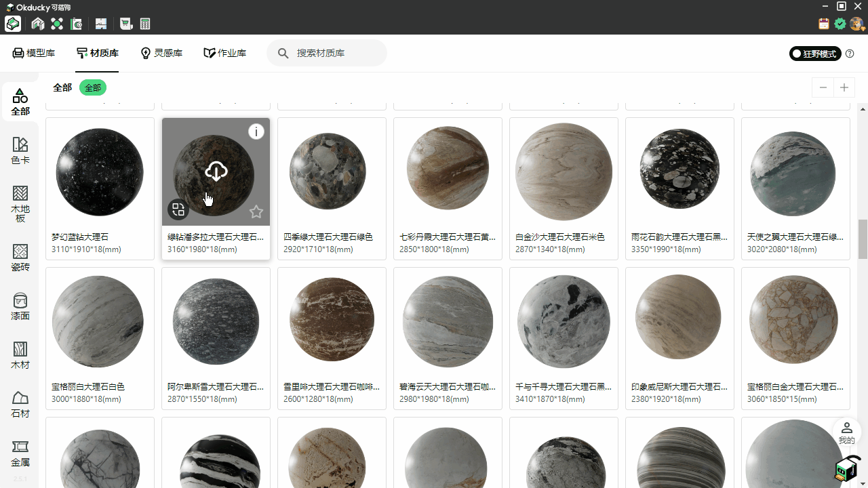Select the 白金沙大理石 material thumbnail
This screenshot has height=488, width=868.
pos(563,171)
